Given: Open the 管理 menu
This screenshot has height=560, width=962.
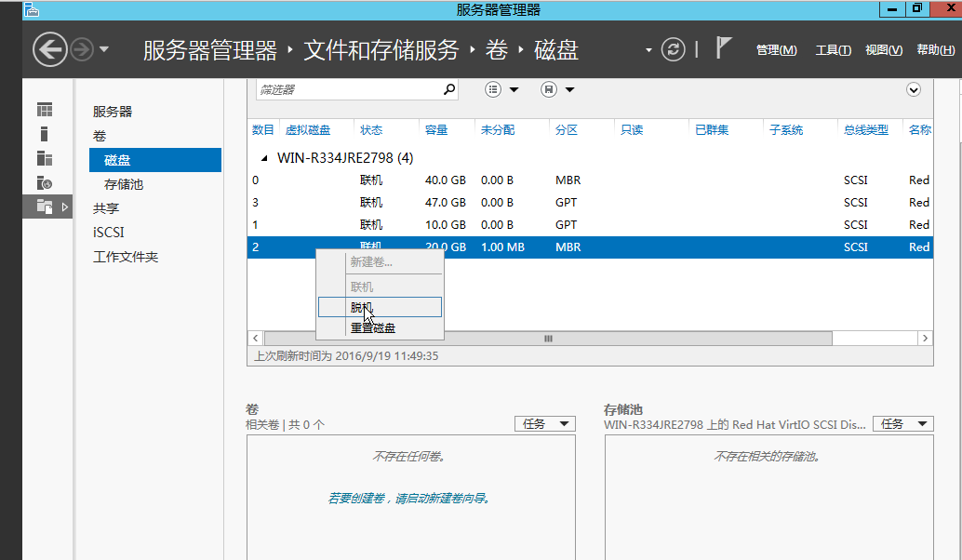Looking at the screenshot, I should click(x=776, y=50).
